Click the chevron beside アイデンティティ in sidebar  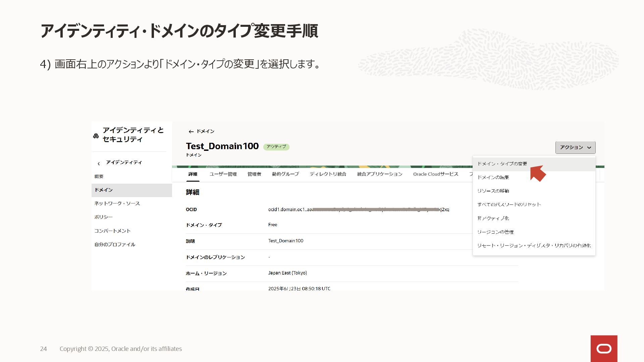(99, 164)
